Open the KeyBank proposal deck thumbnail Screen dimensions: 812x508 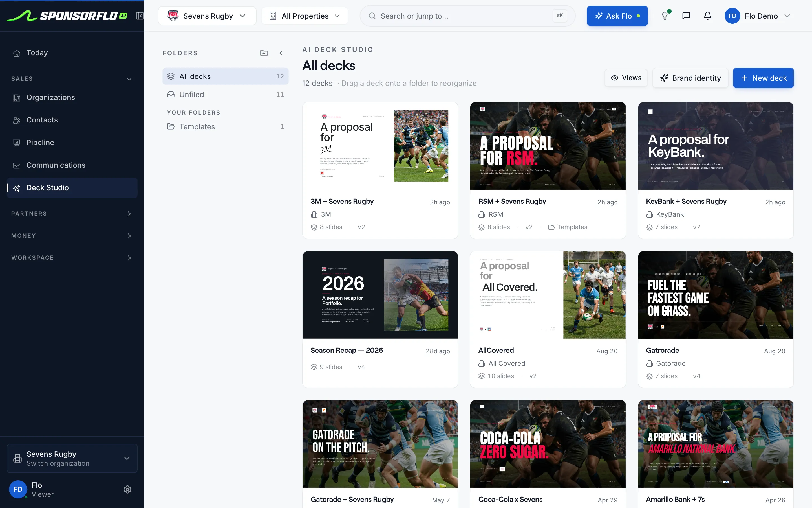coord(715,146)
